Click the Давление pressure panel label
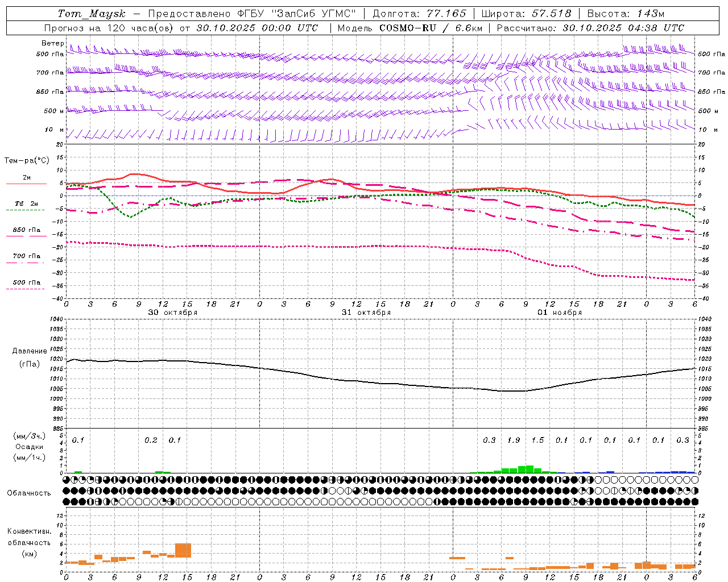The width and height of the screenshot is (728, 582). [x=30, y=351]
